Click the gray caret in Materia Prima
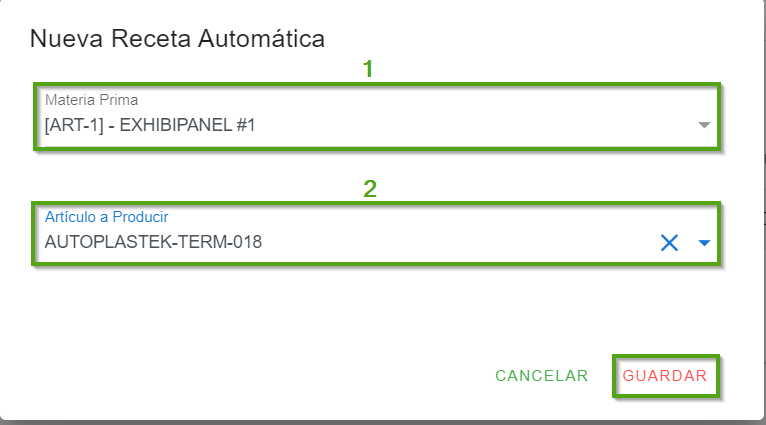The height and width of the screenshot is (425, 766). pos(704,125)
